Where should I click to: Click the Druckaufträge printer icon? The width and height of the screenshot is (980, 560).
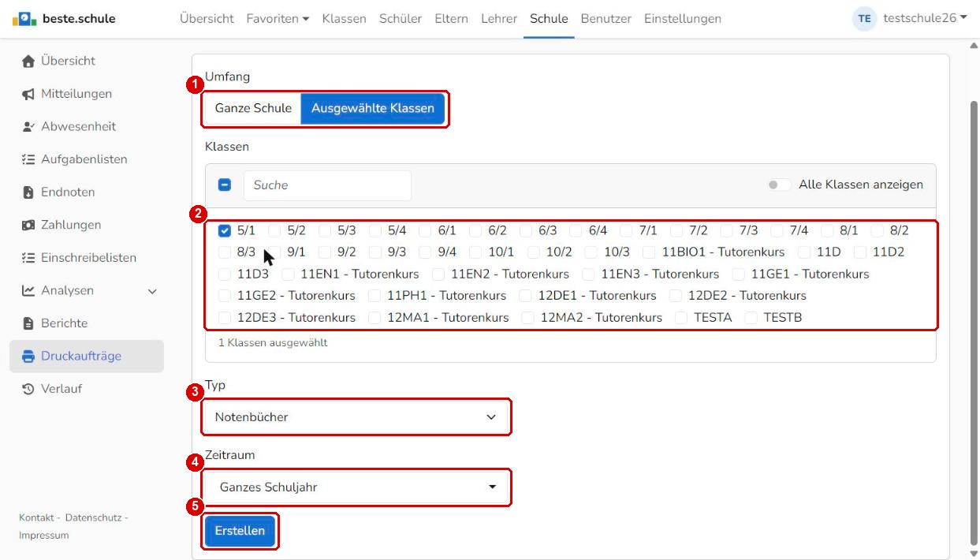coord(28,357)
